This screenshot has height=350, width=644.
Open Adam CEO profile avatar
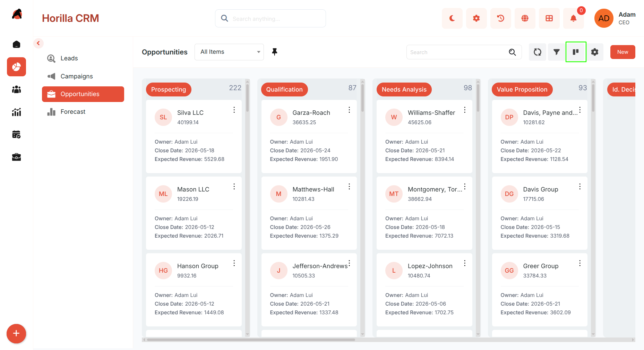pos(604,18)
